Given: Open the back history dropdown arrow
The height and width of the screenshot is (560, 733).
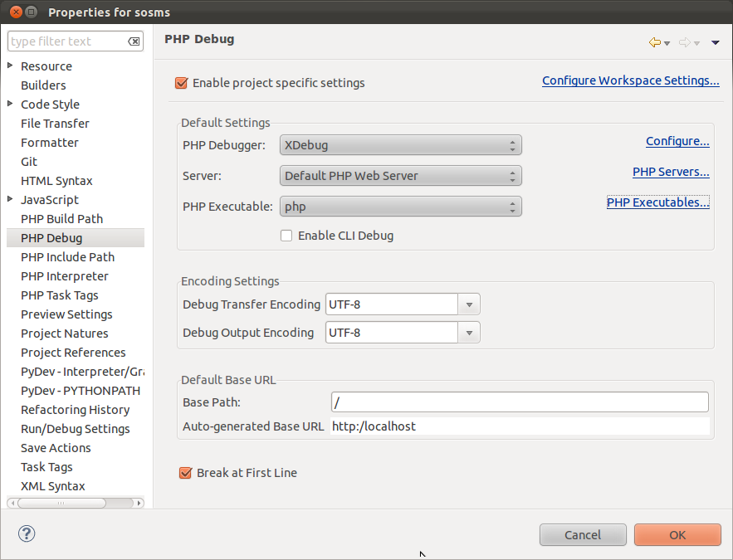Looking at the screenshot, I should click(667, 43).
